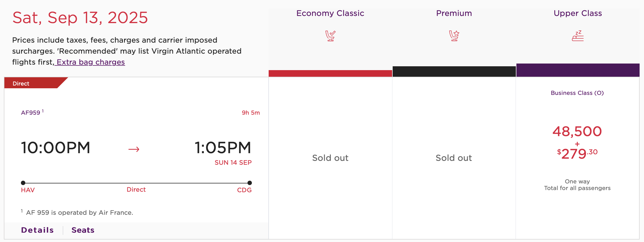
Task: Click the red Direct ribbon badge
Action: pyautogui.click(x=36, y=83)
